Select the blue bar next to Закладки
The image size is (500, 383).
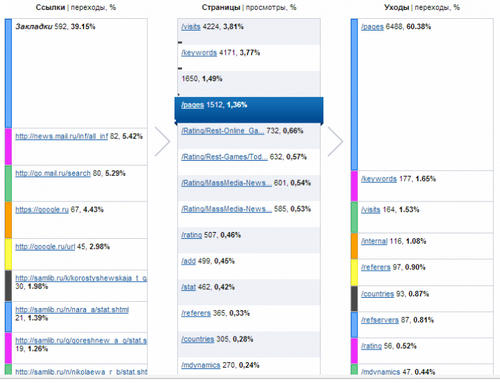click(8, 73)
